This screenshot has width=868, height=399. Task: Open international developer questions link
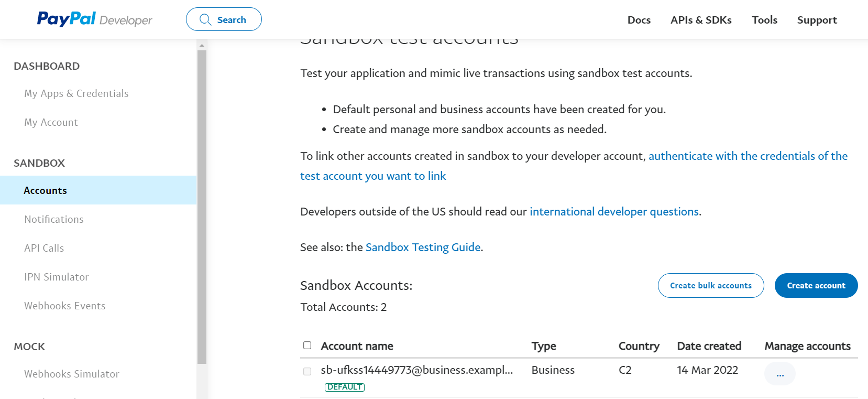point(614,212)
